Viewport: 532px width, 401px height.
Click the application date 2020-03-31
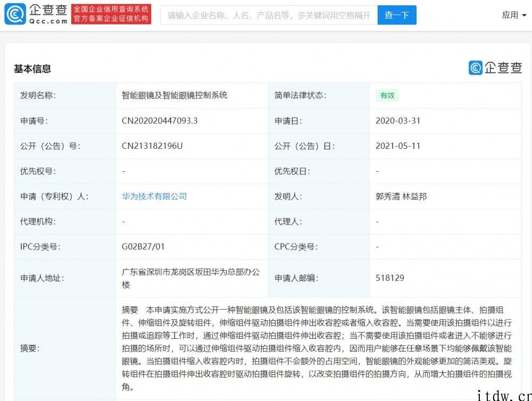pos(398,121)
